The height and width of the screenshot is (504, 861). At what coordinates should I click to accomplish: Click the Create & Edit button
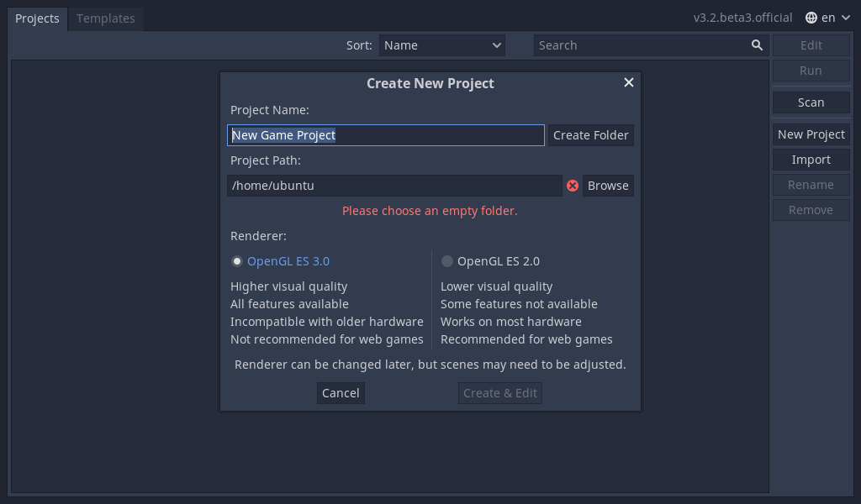pyautogui.click(x=499, y=393)
